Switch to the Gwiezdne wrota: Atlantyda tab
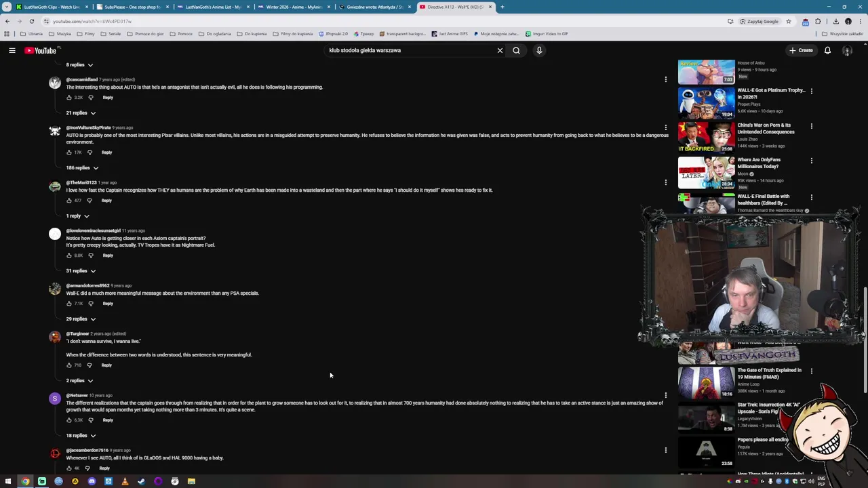 pos(374,7)
